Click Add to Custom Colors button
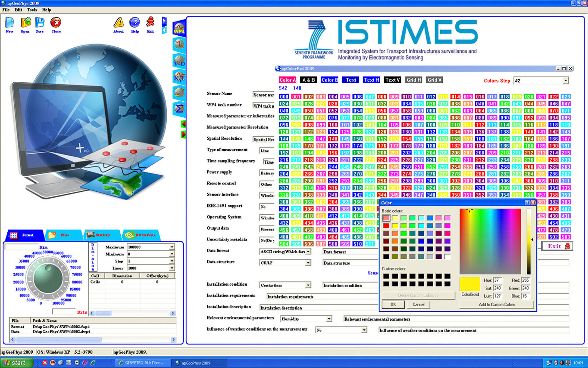 pyautogui.click(x=496, y=305)
